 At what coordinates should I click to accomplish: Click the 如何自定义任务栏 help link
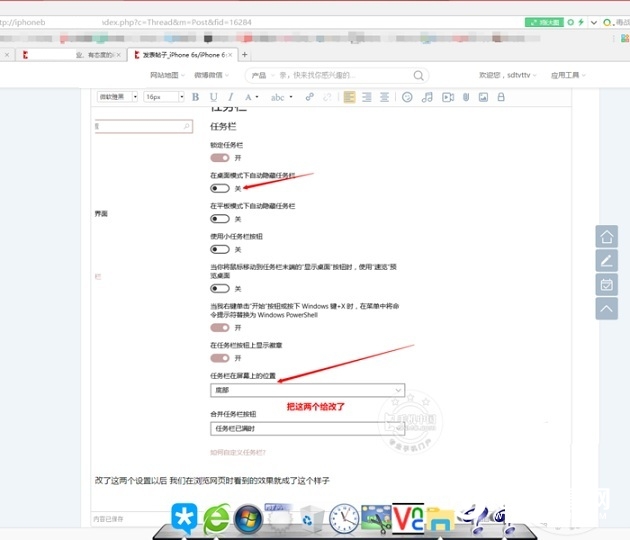click(238, 452)
